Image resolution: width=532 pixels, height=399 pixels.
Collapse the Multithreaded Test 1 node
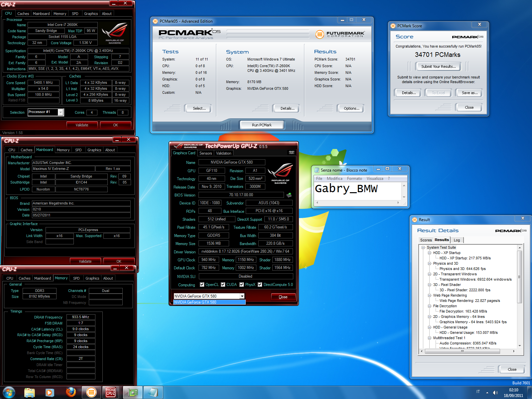pyautogui.click(x=430, y=338)
